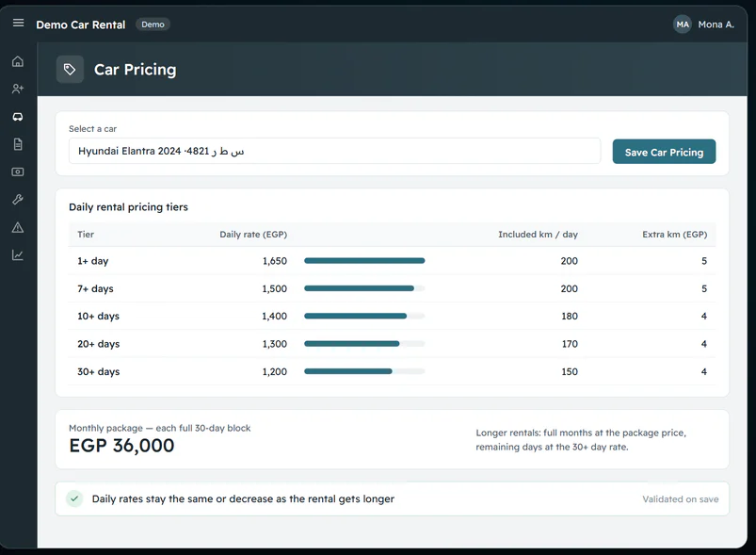Screen dimensions: 756x555
Task: Click the 20+ days rate bar
Action: click(x=364, y=344)
